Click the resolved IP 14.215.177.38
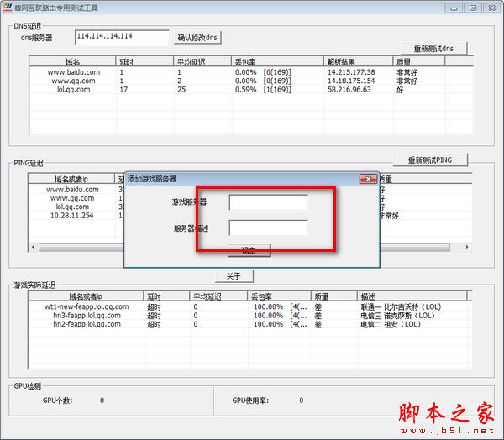 [351, 72]
